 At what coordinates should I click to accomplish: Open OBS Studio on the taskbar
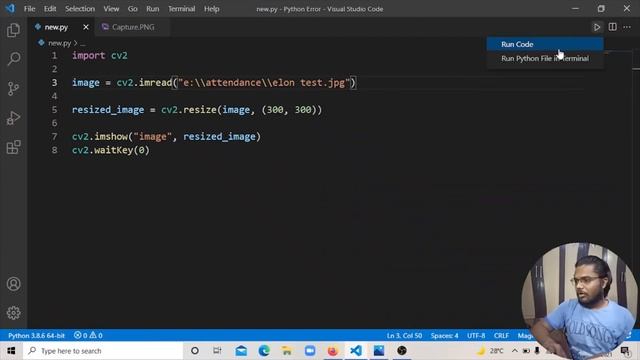pyautogui.click(x=402, y=351)
